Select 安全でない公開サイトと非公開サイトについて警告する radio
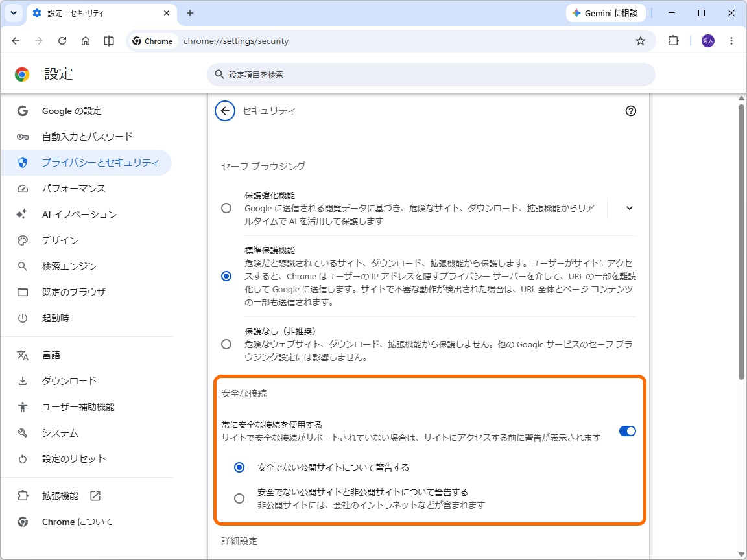 239,498
